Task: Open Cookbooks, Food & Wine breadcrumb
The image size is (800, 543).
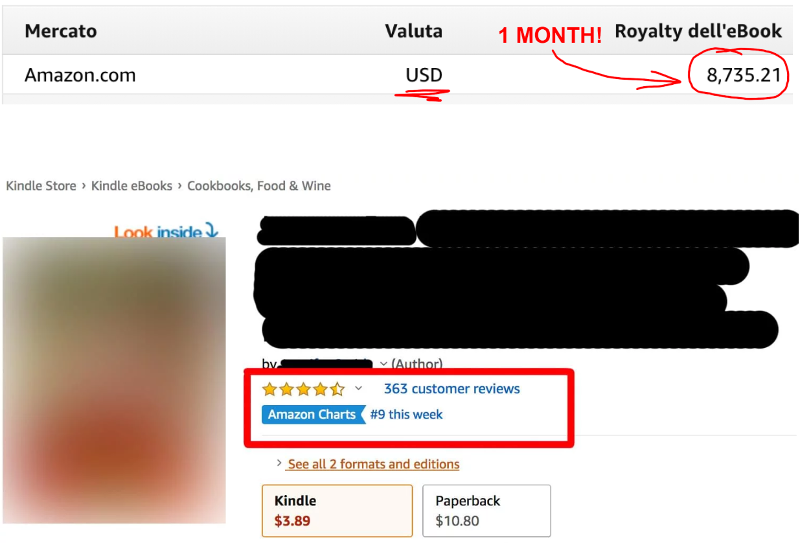Action: tap(259, 186)
